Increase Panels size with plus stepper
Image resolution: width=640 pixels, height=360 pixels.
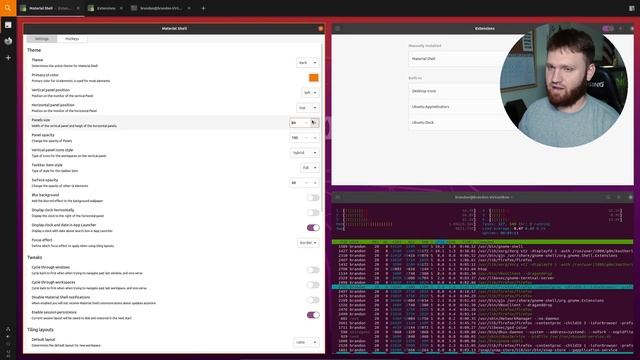point(314,123)
